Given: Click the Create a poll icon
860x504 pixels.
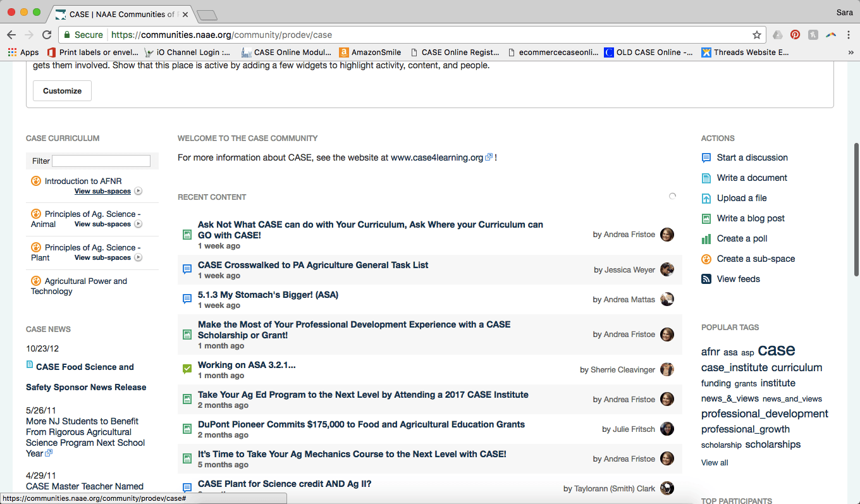Looking at the screenshot, I should pos(706,238).
